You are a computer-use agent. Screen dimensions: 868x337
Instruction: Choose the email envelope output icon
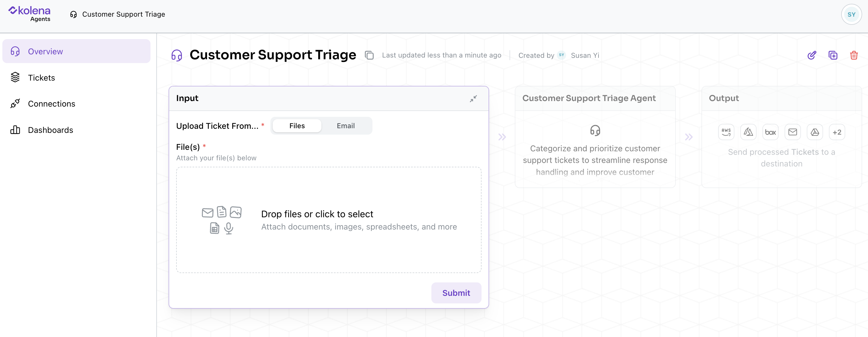792,132
